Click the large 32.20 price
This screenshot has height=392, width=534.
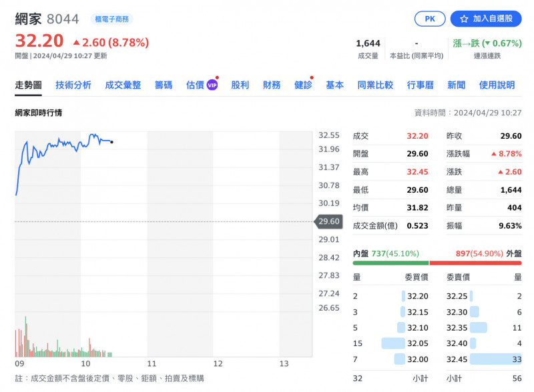39,41
